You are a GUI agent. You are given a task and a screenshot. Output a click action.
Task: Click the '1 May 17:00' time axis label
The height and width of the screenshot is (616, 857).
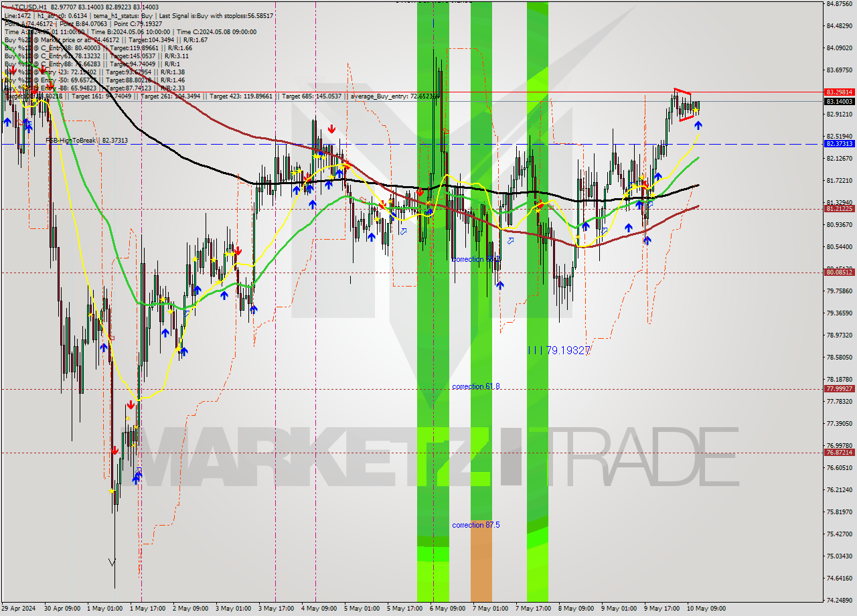[149, 609]
